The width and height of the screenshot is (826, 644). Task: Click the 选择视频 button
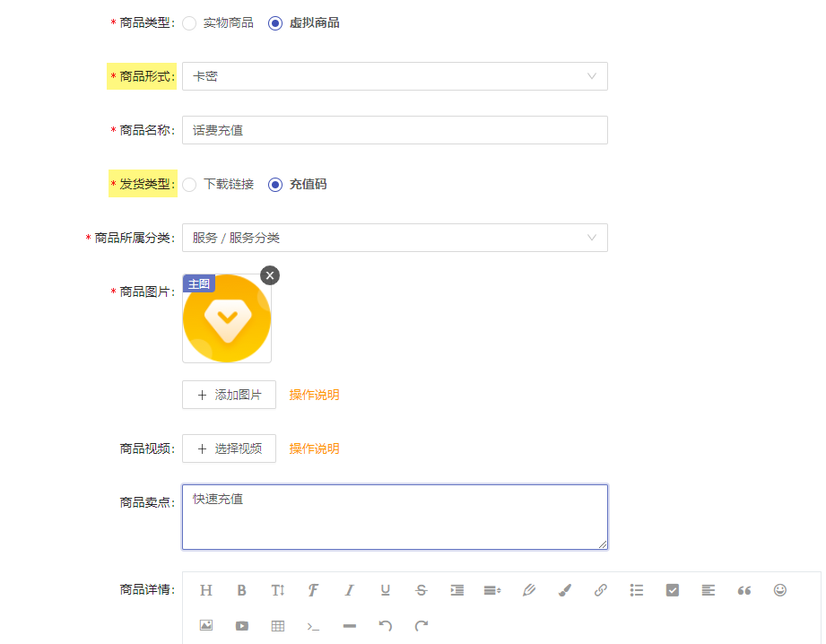pos(230,448)
